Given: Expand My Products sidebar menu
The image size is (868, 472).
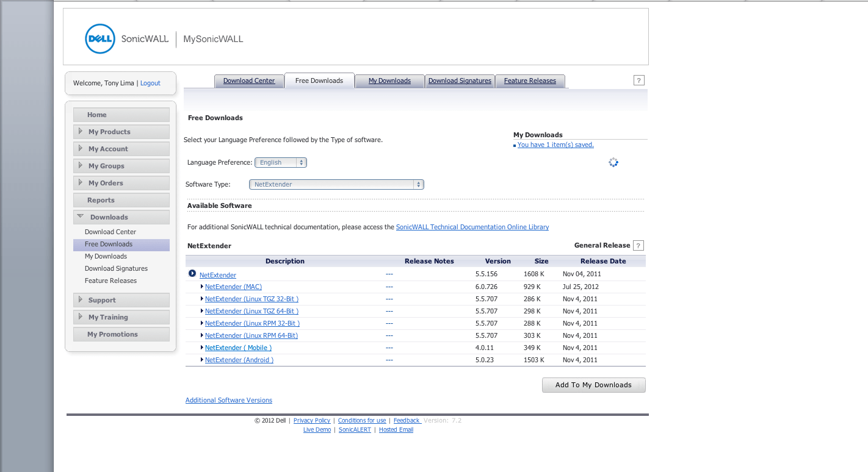Looking at the screenshot, I should [121, 132].
